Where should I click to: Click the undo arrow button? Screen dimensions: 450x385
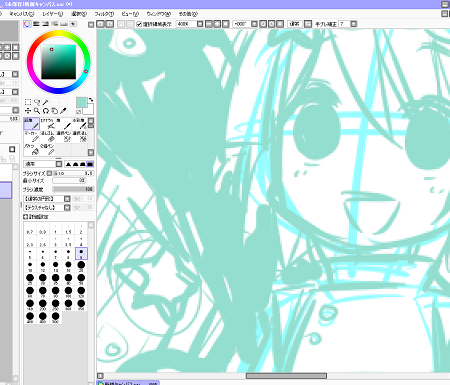pos(100,24)
